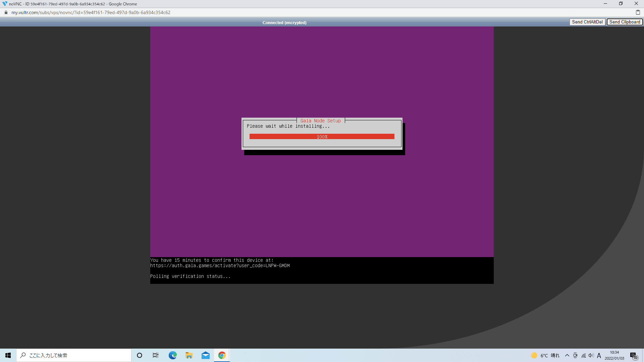Click the red 100% progress bar

point(322,137)
